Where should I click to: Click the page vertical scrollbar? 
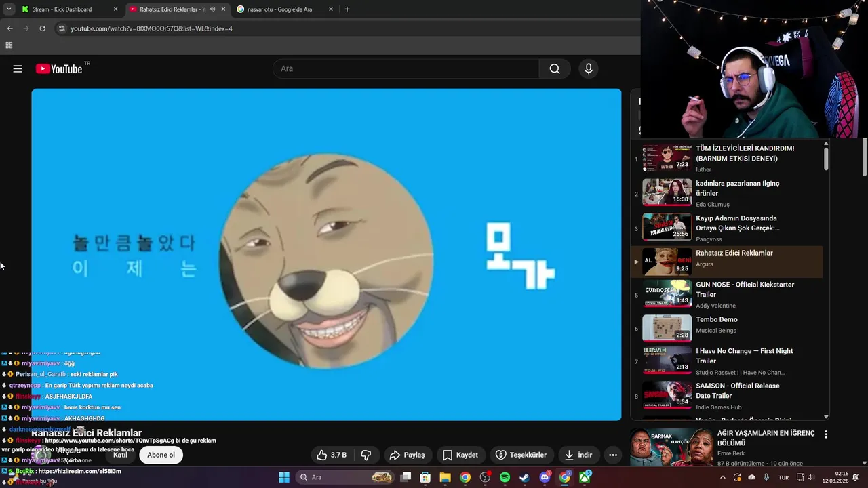865,156
